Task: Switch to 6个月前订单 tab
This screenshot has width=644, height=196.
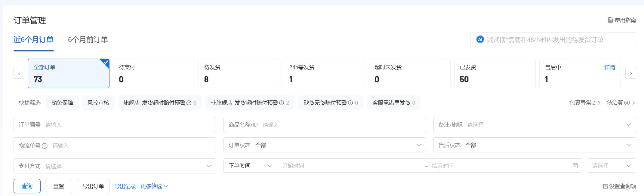Action: pyautogui.click(x=88, y=40)
